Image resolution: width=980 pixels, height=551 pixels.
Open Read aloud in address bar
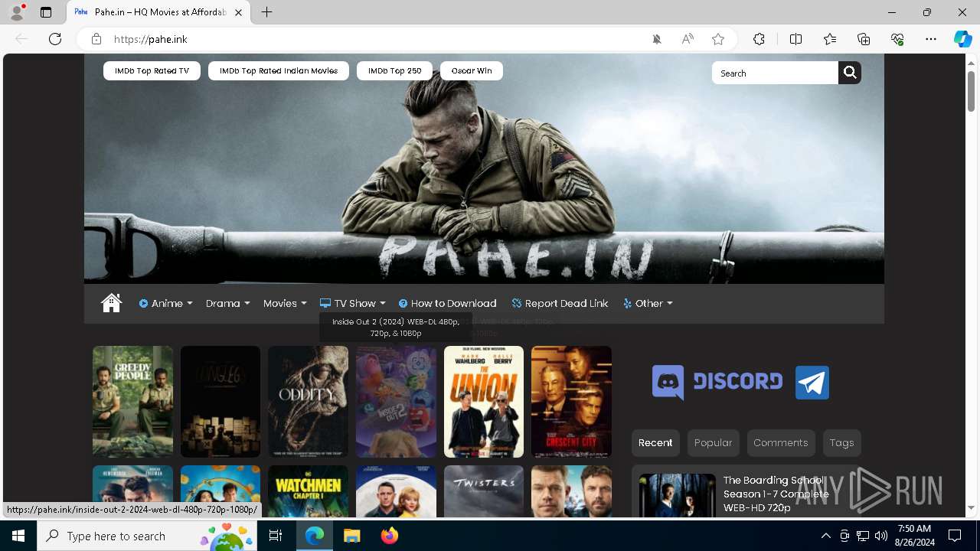(x=688, y=39)
